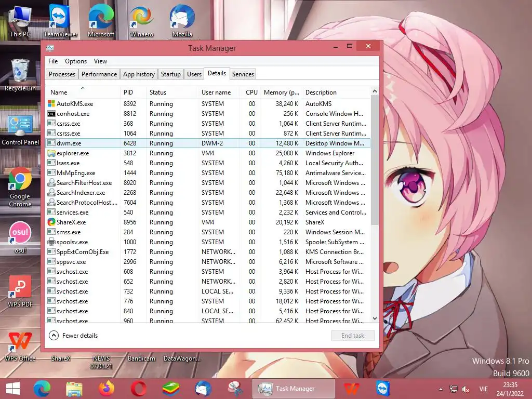Select the osu! desktop shortcut
The width and height of the screenshot is (532, 399).
(x=20, y=237)
